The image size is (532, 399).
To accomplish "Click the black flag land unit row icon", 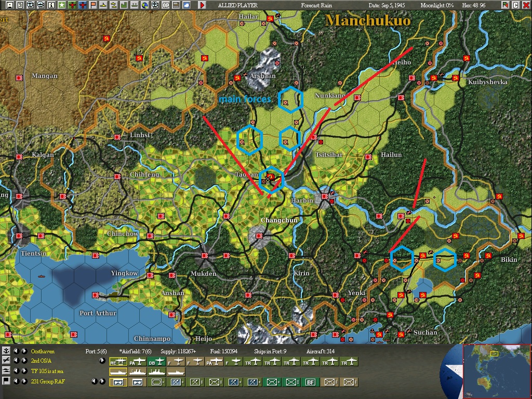I will point(6,381).
